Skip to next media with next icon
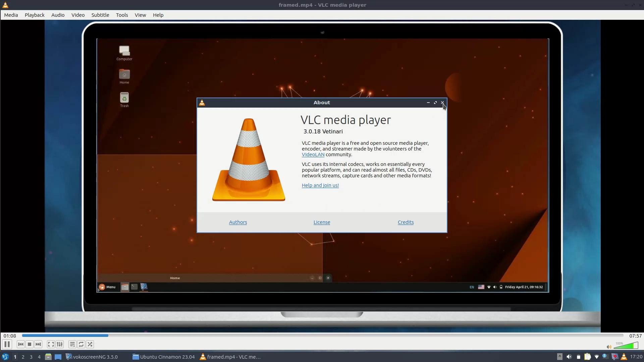Viewport: 644px width, 362px height. point(38,344)
